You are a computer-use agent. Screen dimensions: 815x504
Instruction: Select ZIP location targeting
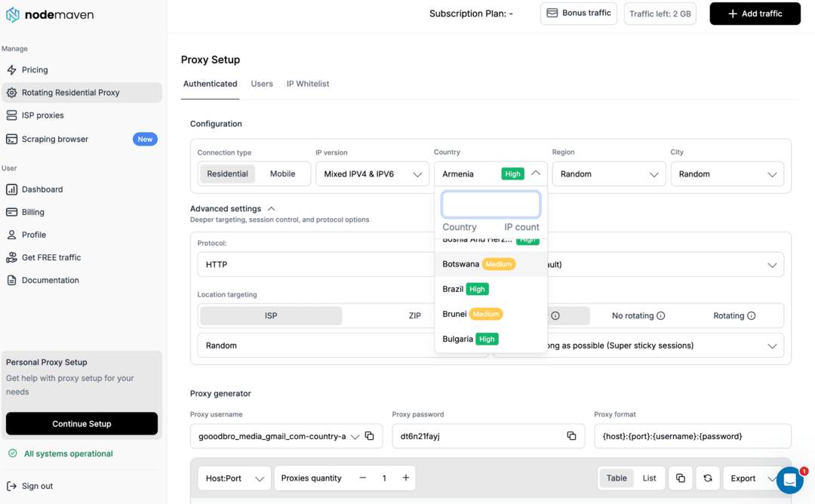(414, 315)
